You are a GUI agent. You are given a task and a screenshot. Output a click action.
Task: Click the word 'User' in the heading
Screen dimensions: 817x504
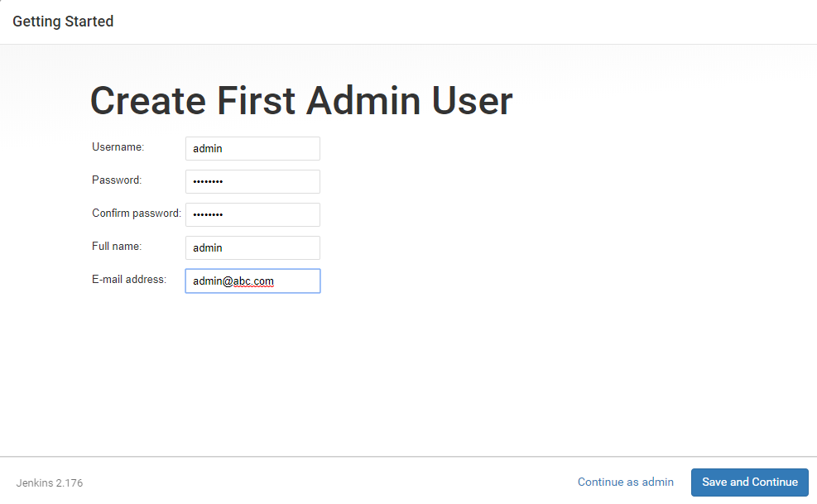473,101
